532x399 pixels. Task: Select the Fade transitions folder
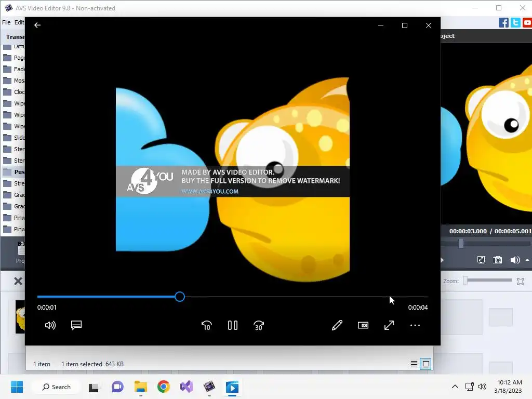[14, 69]
